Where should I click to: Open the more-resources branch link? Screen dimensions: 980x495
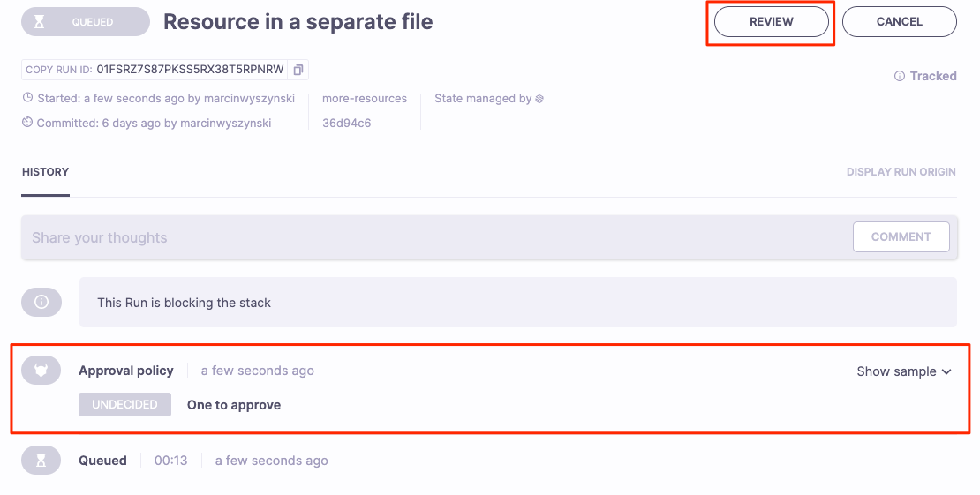click(365, 99)
